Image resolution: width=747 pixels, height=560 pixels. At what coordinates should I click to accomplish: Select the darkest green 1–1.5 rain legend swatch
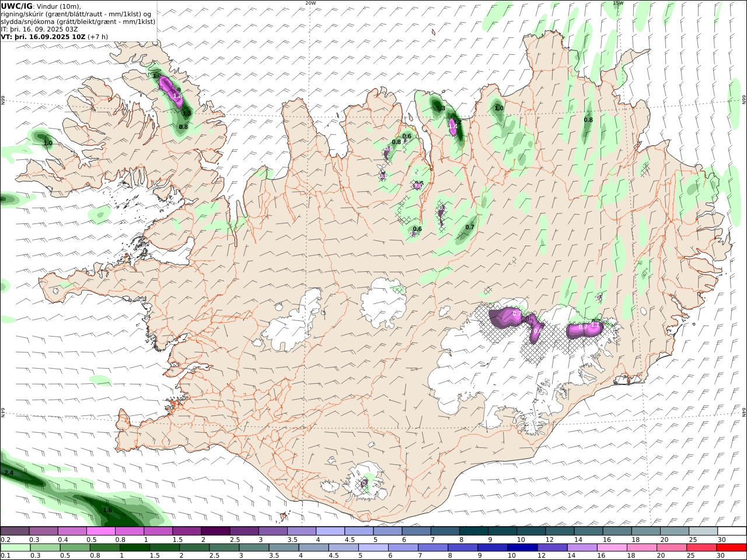tap(135, 548)
